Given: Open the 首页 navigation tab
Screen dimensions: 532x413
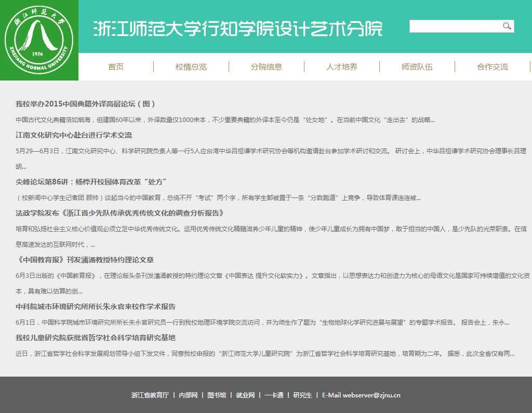Looking at the screenshot, I should coord(116,67).
